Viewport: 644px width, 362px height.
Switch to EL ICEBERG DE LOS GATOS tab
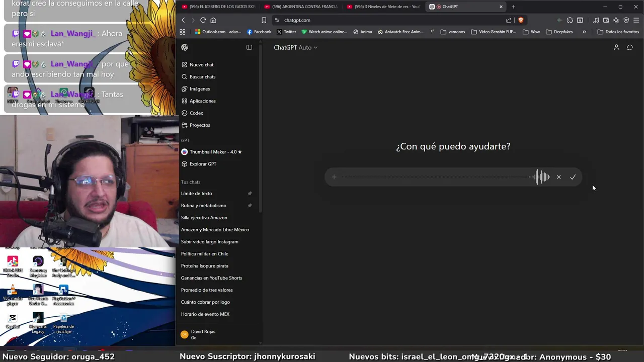[219, 7]
